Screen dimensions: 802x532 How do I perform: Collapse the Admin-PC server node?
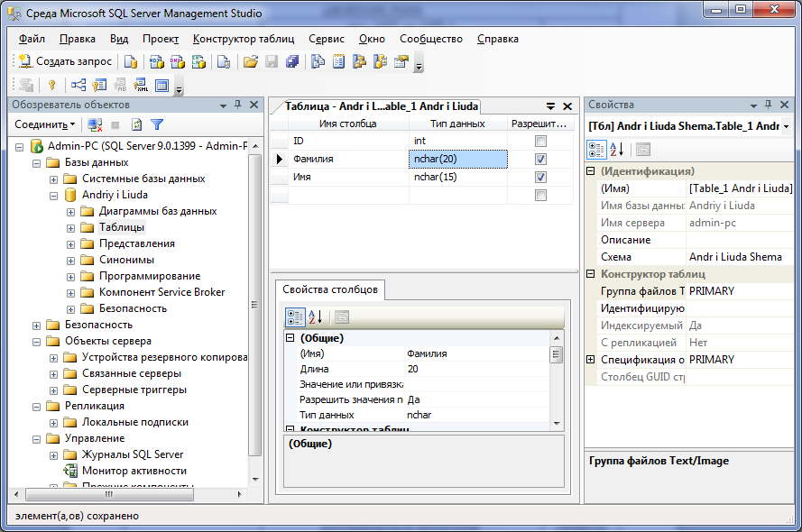(x=20, y=147)
